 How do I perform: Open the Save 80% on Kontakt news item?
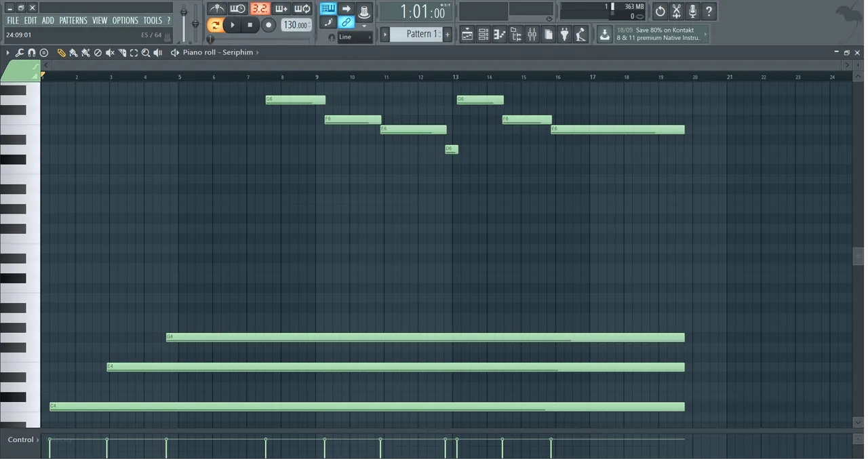point(661,34)
